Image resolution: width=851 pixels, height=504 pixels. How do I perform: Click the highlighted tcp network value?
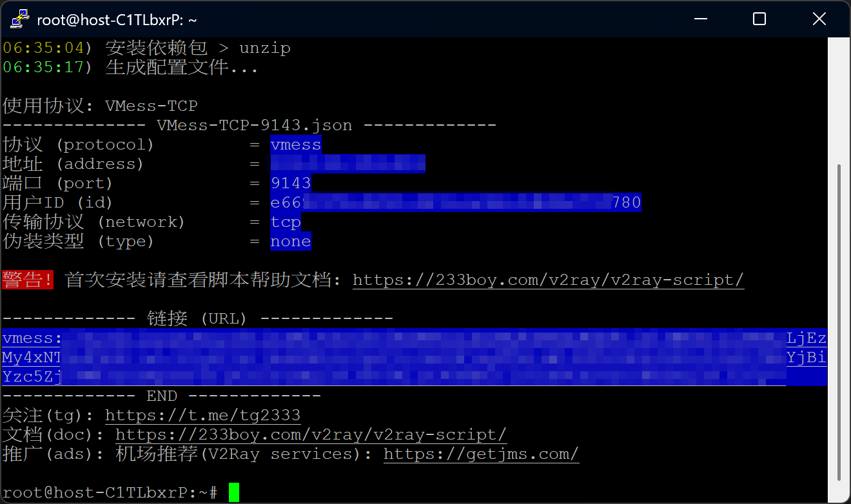(x=286, y=222)
